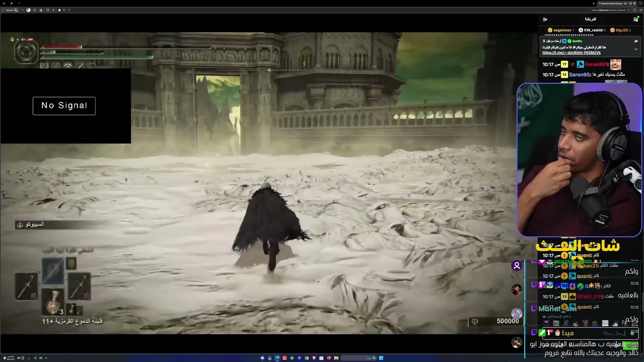Open Saron95's chat profile
This screenshot has width=644, height=362.
point(579,74)
